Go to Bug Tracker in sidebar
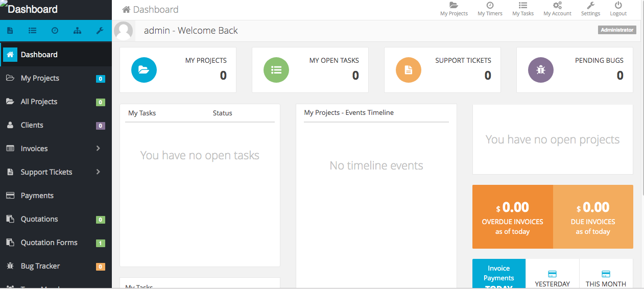Viewport: 644px width, 289px height. pyautogui.click(x=40, y=266)
